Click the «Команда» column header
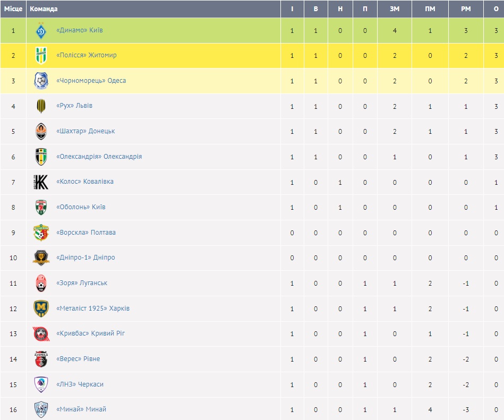 [44, 9]
